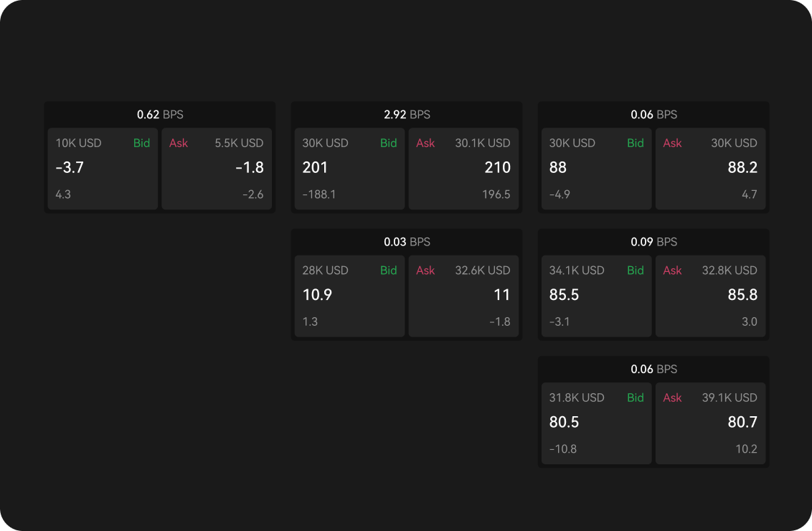Select the 0.03 BPS spread label
Image resolution: width=812 pixels, height=531 pixels.
click(x=406, y=242)
